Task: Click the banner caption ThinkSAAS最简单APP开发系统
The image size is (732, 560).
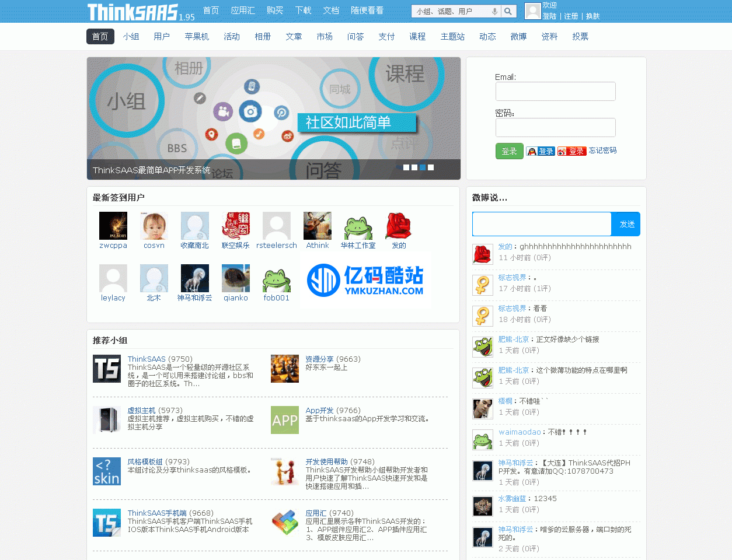Action: tap(151, 170)
